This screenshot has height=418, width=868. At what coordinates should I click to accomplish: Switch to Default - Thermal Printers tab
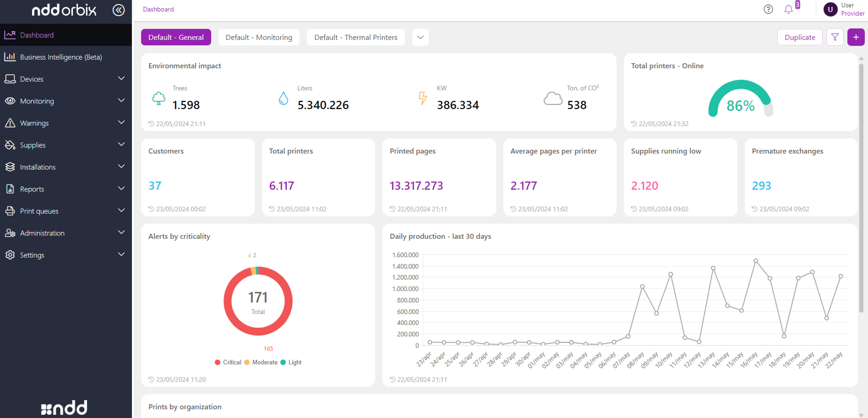pyautogui.click(x=355, y=37)
